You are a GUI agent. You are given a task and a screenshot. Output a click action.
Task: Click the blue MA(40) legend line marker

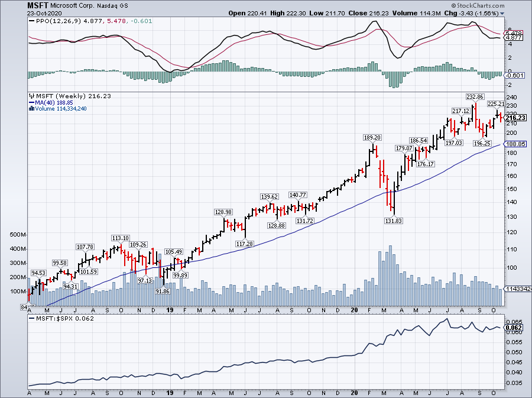(x=31, y=102)
